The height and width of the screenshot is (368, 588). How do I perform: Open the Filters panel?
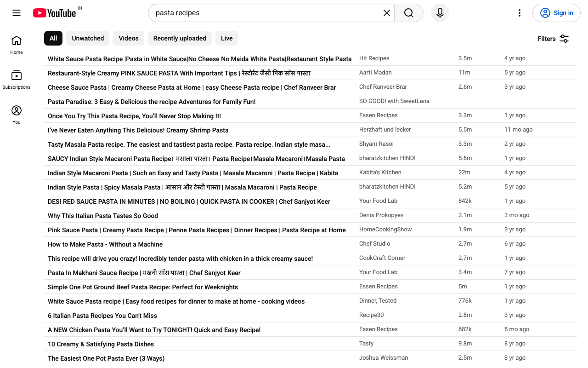click(x=554, y=39)
